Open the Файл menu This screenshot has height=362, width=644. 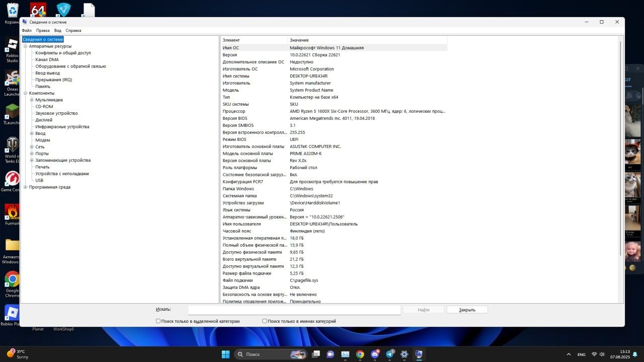point(27,30)
